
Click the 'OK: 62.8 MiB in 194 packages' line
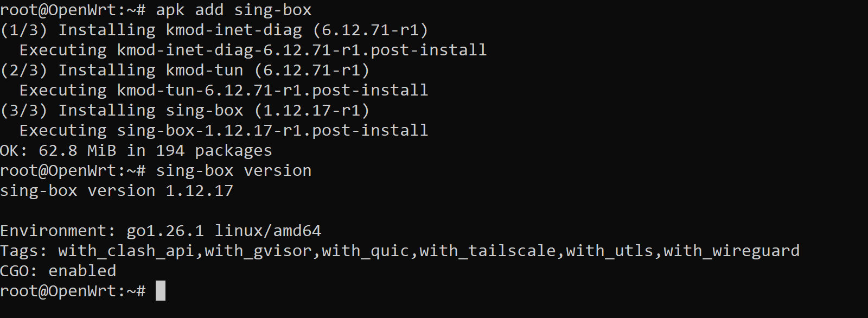(x=136, y=151)
